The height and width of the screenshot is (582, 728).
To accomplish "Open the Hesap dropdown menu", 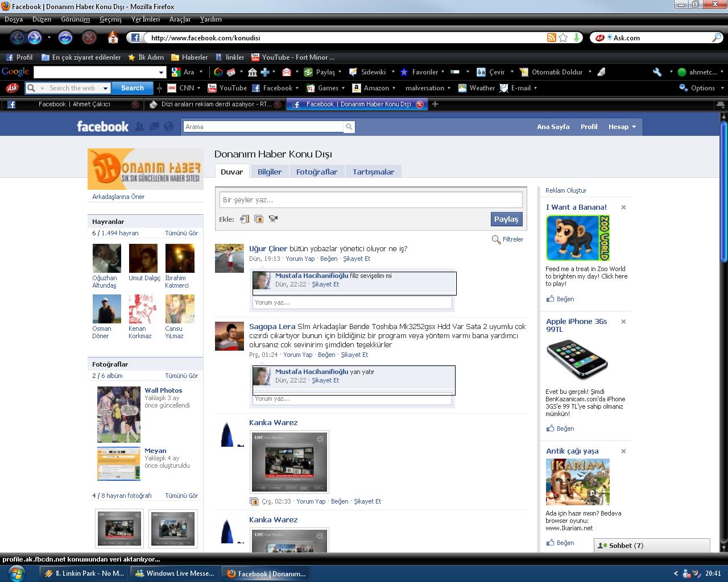I will point(622,127).
